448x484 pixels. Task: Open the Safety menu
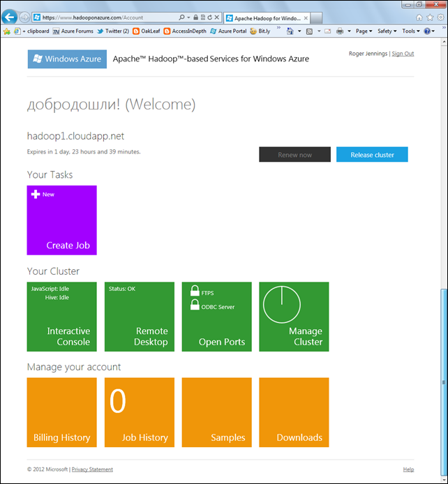[387, 31]
